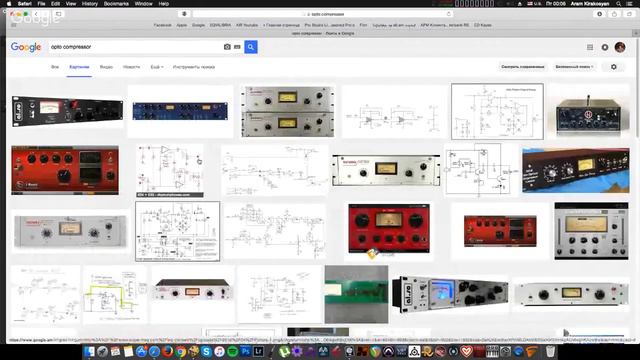
Task: Toggle Safari's sidebar button
Action: pyautogui.click(x=59, y=14)
